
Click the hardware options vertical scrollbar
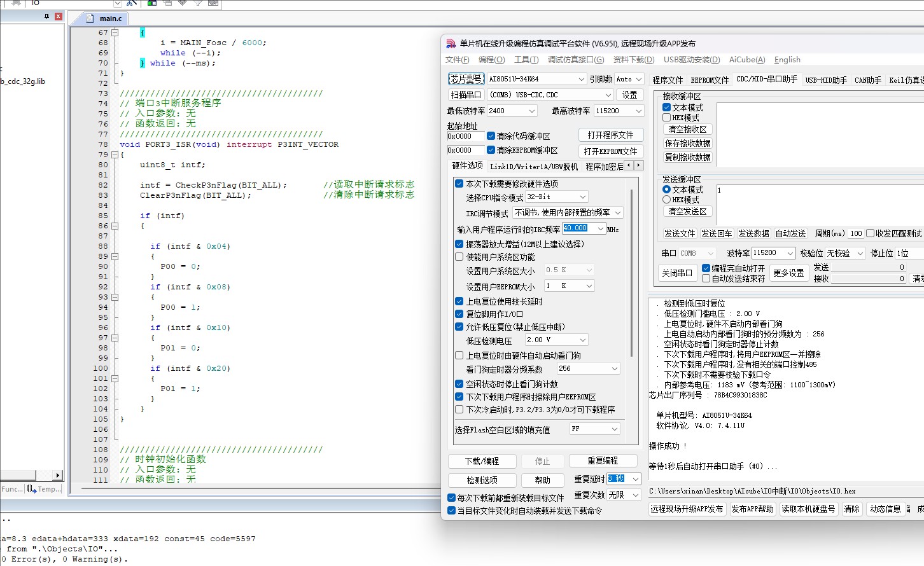click(x=631, y=273)
